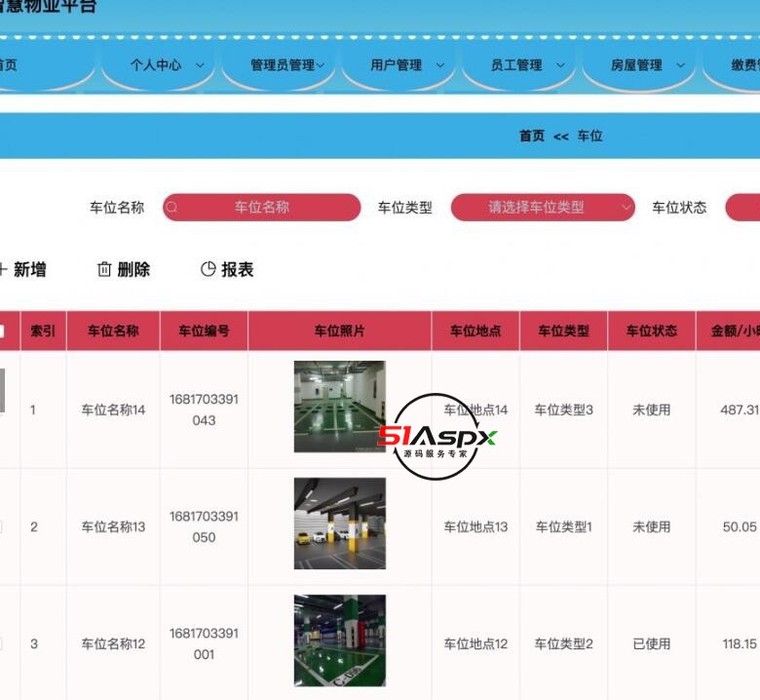Image resolution: width=760 pixels, height=700 pixels.
Task: Open the parking photo of 车位名称14
Action: 340,407
